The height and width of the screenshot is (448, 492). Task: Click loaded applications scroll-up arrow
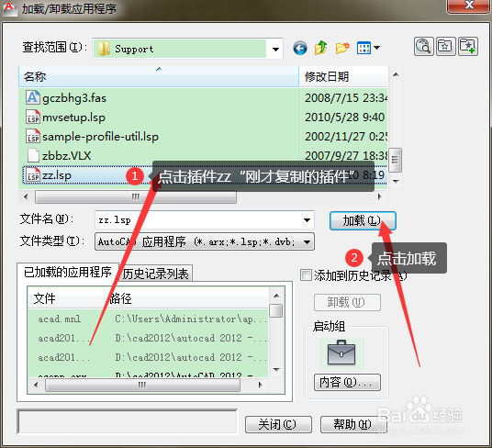(x=276, y=296)
